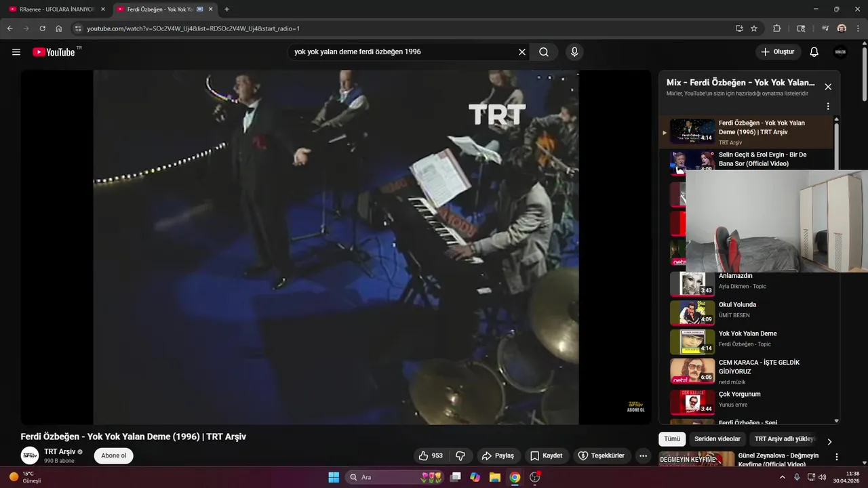Select Seriden videolar filter chip
The width and height of the screenshot is (868, 488).
point(717,439)
